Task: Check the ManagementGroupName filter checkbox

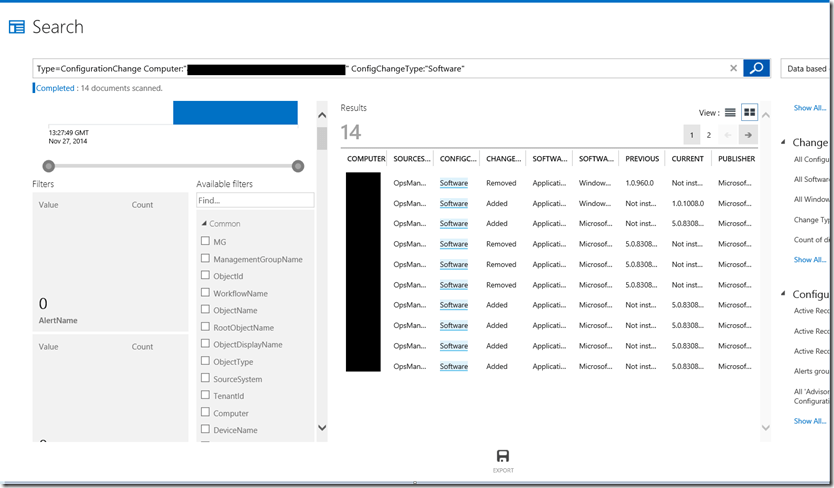Action: pos(205,259)
